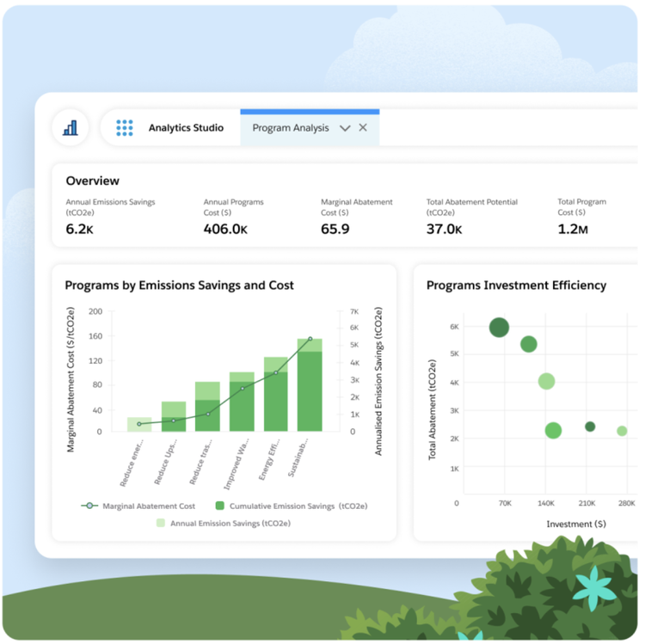The image size is (645, 644).
Task: Click the bar chart analytics app icon
Action: (71, 128)
